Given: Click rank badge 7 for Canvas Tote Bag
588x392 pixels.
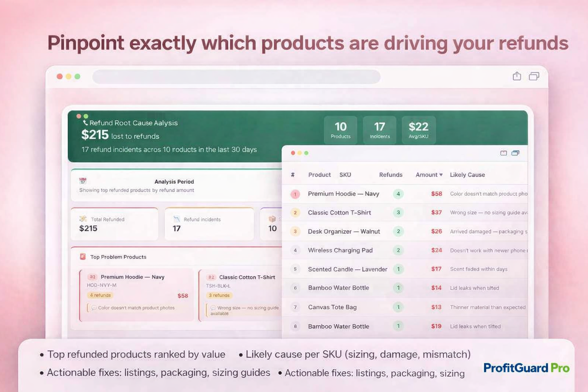Looking at the screenshot, I should click(x=295, y=307).
